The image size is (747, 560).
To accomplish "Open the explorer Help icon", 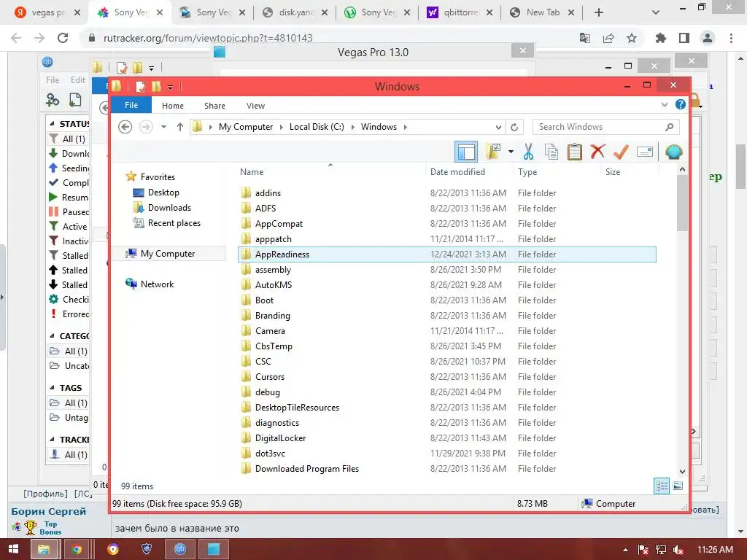I will (x=681, y=104).
